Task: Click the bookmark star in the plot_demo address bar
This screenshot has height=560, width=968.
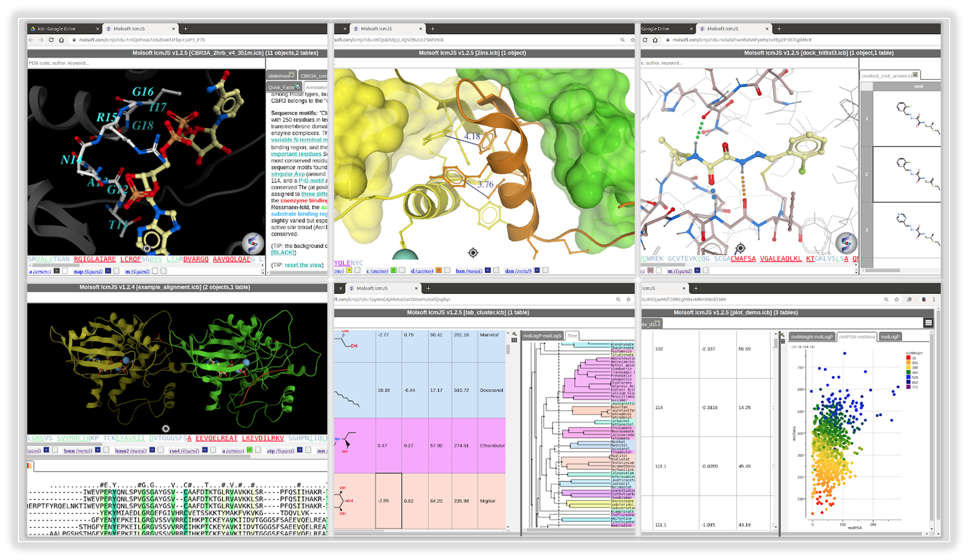Action: (x=896, y=299)
